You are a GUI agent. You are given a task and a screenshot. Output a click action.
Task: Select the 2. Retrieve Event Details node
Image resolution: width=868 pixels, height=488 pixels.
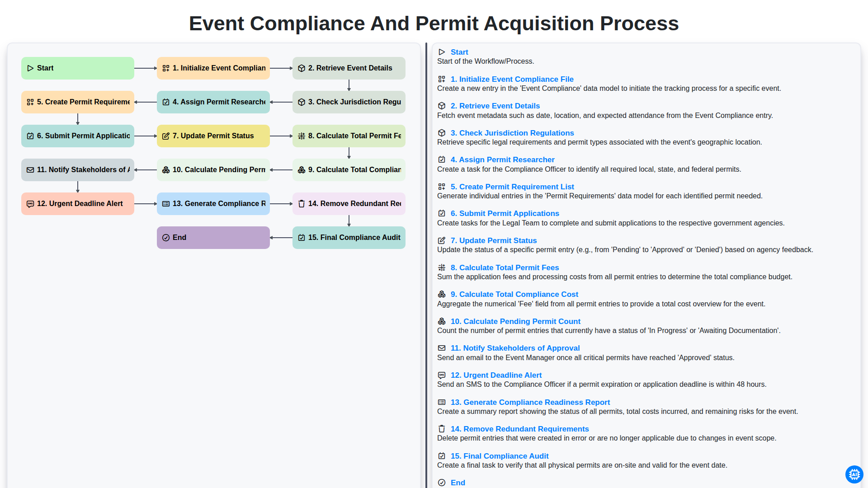point(349,68)
